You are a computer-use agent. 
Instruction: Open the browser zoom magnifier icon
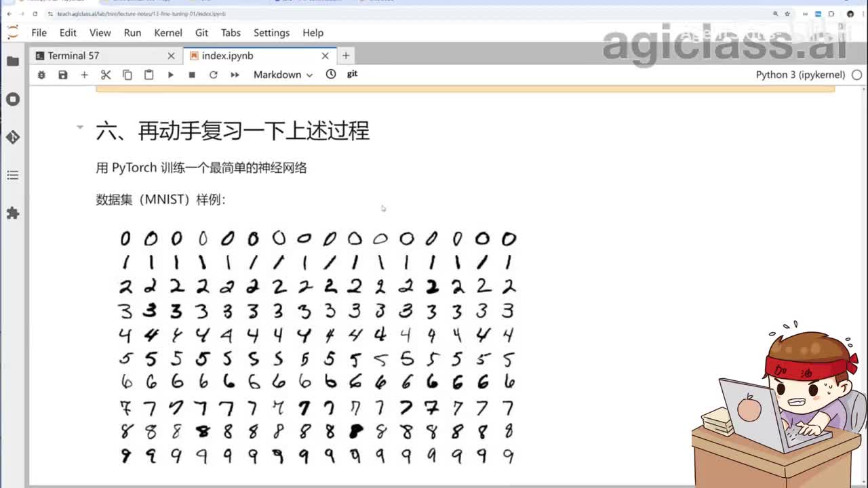pos(776,14)
